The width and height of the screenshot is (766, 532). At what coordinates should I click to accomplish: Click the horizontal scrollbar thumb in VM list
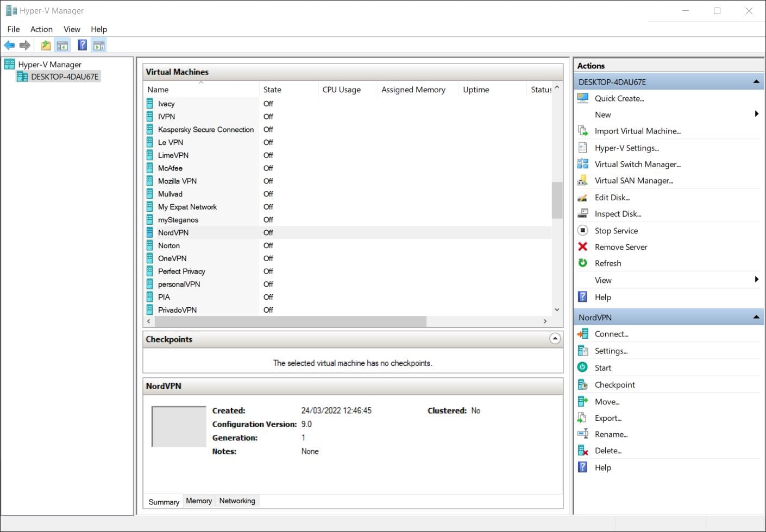290,321
